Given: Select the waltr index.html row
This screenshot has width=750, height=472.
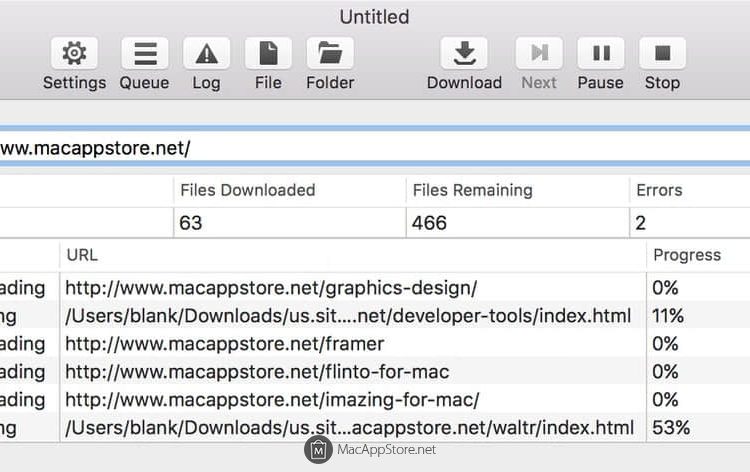Looking at the screenshot, I should click(x=350, y=428).
